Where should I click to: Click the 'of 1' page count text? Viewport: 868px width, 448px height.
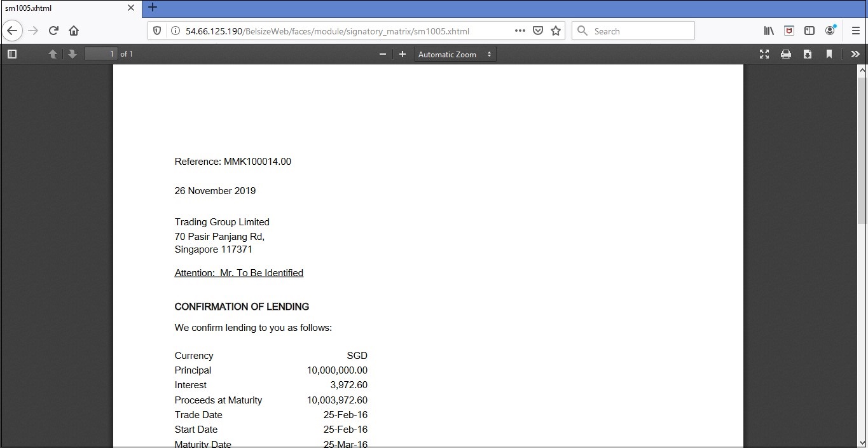tap(127, 54)
